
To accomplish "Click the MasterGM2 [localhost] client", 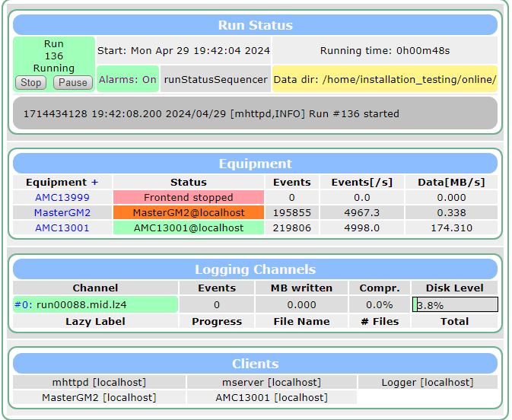I will (x=99, y=397).
